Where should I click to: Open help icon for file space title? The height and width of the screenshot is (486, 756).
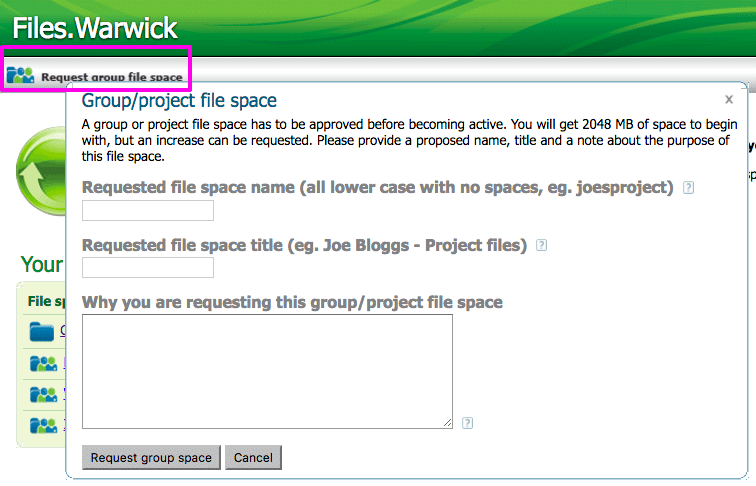click(542, 245)
